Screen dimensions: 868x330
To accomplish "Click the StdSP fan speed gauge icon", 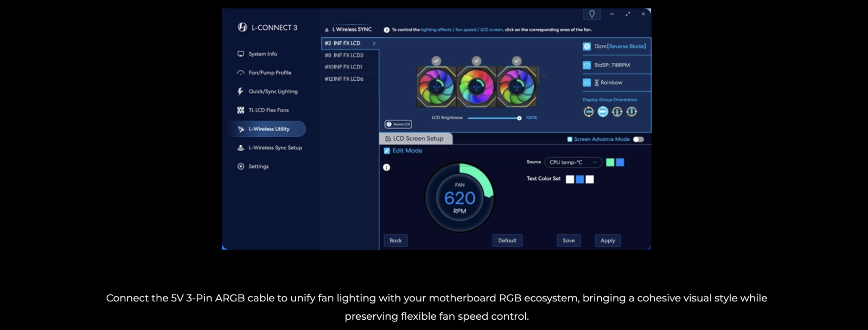I will coord(587,65).
